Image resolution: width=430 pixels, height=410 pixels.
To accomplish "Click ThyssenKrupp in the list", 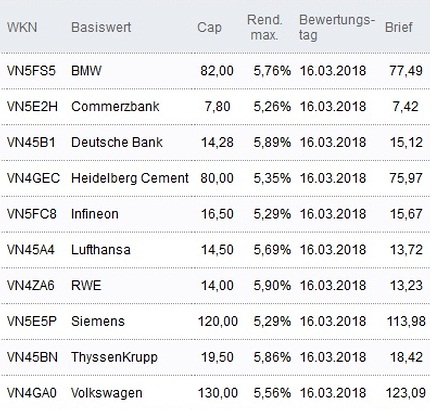I will tap(114, 357).
